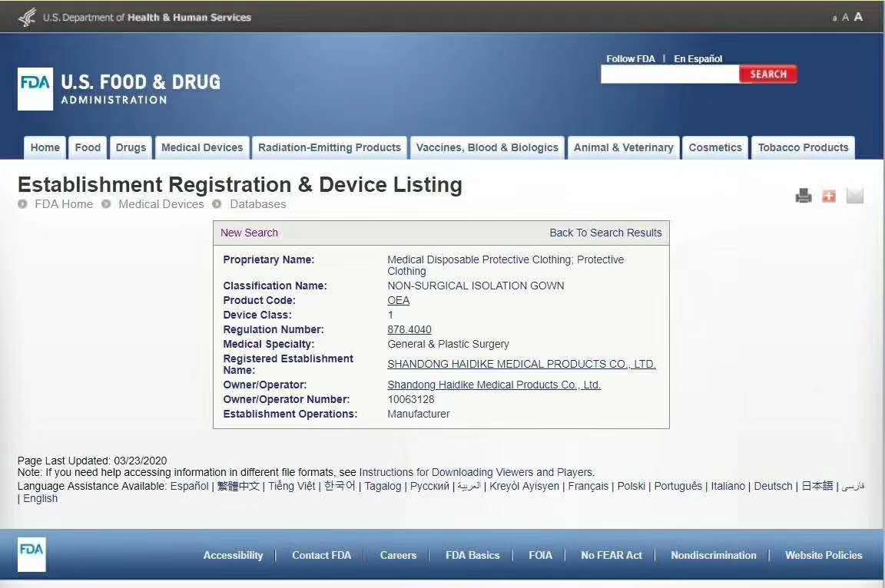Screen dimensions: 885x588
Task: Click FDA Home breadcrumb
Action: [x=64, y=204]
